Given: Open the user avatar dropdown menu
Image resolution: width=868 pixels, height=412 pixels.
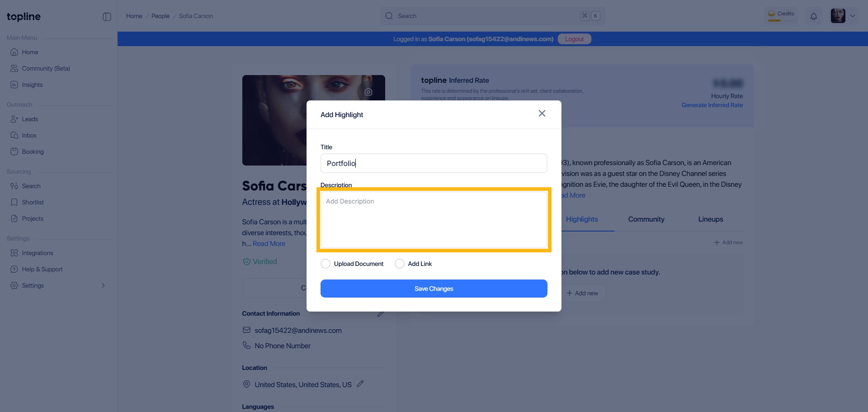Looking at the screenshot, I should pyautogui.click(x=844, y=16).
